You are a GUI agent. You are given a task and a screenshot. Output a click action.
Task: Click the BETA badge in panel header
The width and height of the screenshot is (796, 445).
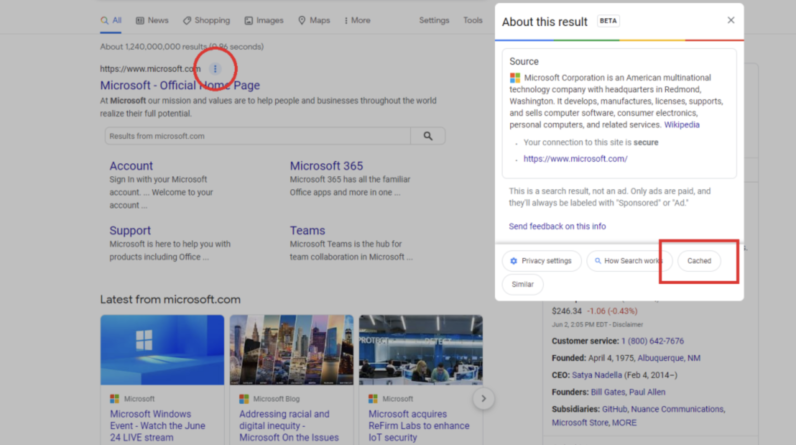[x=608, y=21]
